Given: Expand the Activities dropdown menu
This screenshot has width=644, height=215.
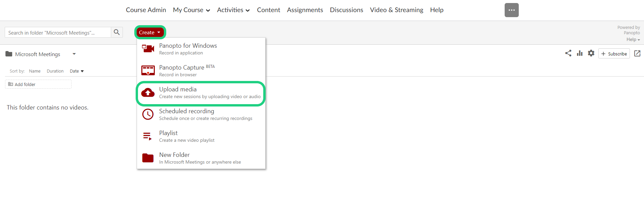Looking at the screenshot, I should [x=233, y=10].
